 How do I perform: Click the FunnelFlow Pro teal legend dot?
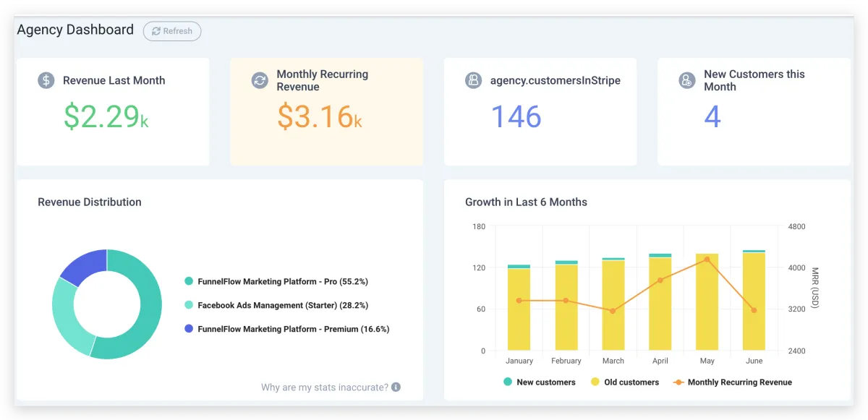point(190,281)
